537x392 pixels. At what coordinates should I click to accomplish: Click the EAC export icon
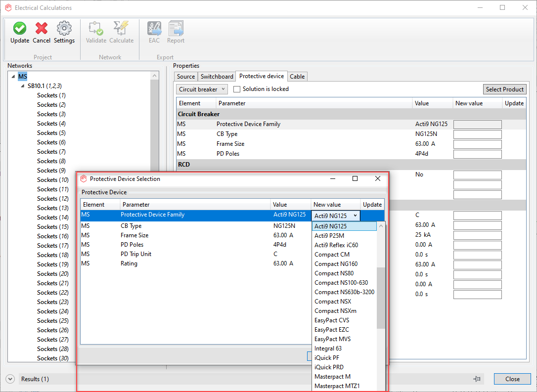[x=154, y=28]
